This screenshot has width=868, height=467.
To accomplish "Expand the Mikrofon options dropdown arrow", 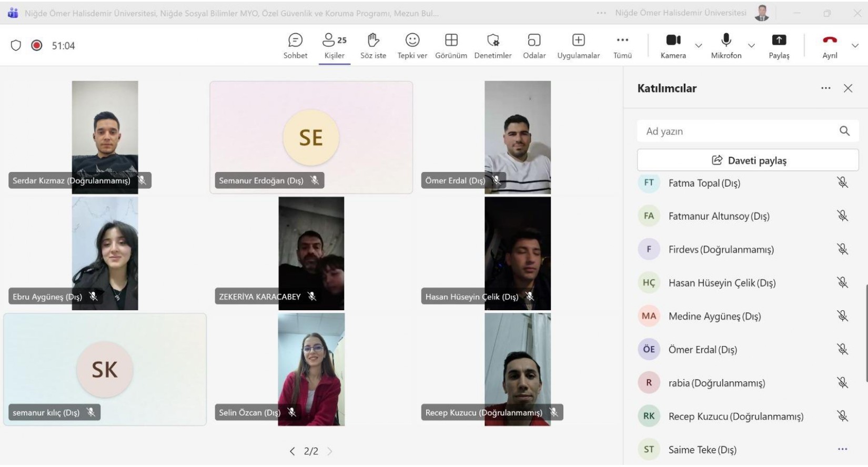I will [x=751, y=46].
